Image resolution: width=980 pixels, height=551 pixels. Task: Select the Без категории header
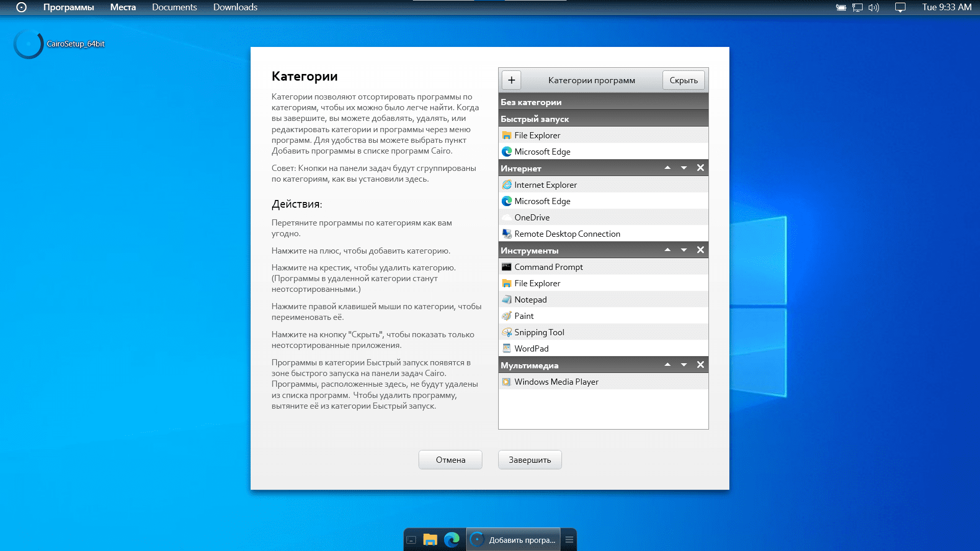point(531,102)
